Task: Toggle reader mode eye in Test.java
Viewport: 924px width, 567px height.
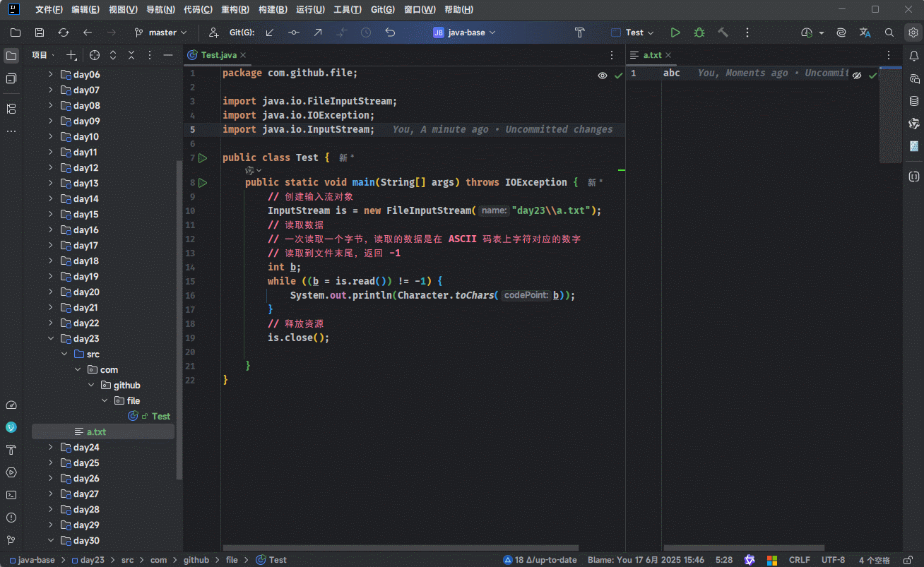Action: coord(603,76)
